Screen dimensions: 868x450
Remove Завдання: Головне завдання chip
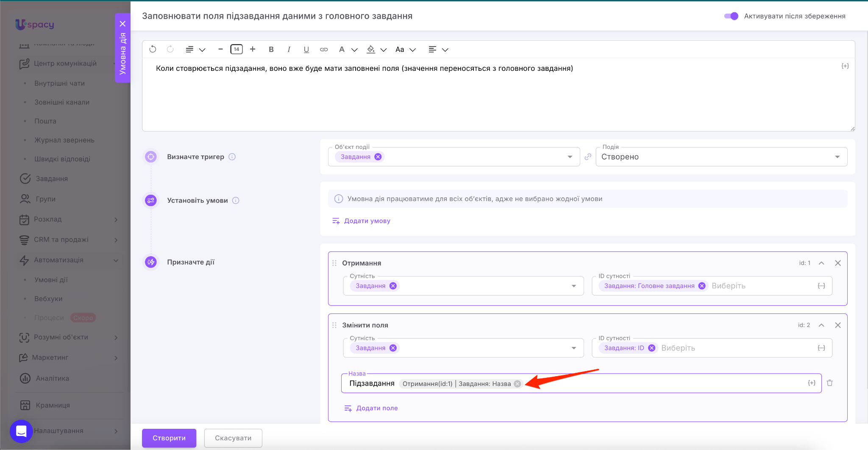coord(702,286)
